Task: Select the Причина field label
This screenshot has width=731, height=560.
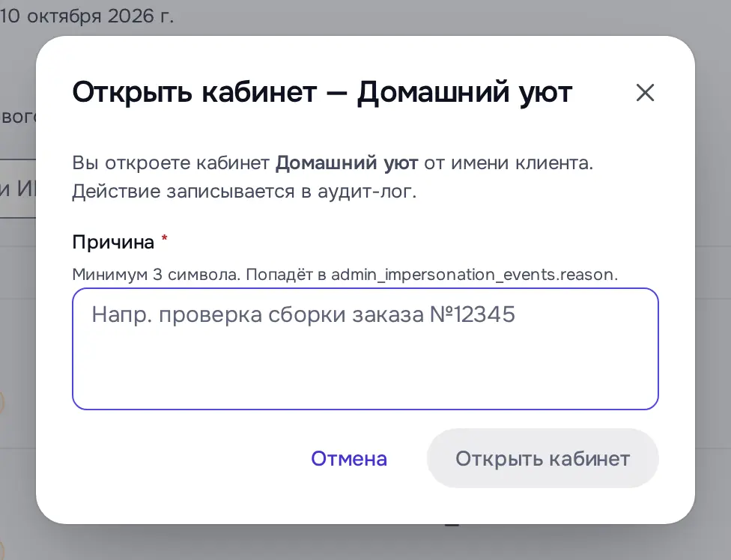Action: [113, 243]
